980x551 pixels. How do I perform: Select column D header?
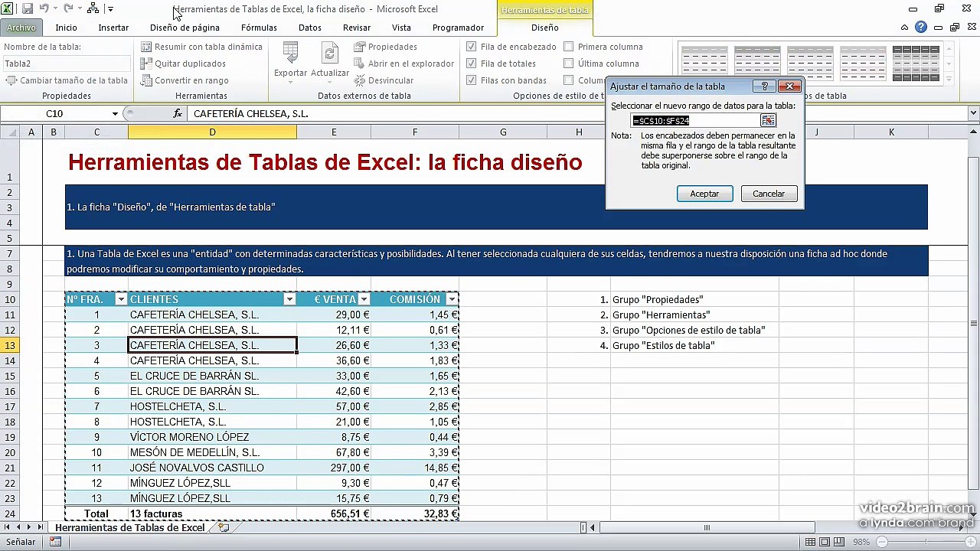(x=212, y=132)
